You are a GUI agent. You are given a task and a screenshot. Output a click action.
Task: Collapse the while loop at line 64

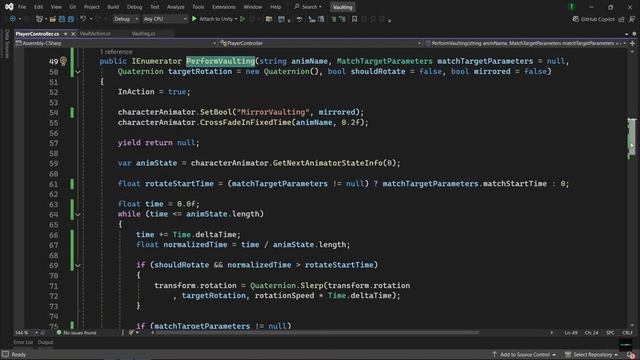pos(78,214)
